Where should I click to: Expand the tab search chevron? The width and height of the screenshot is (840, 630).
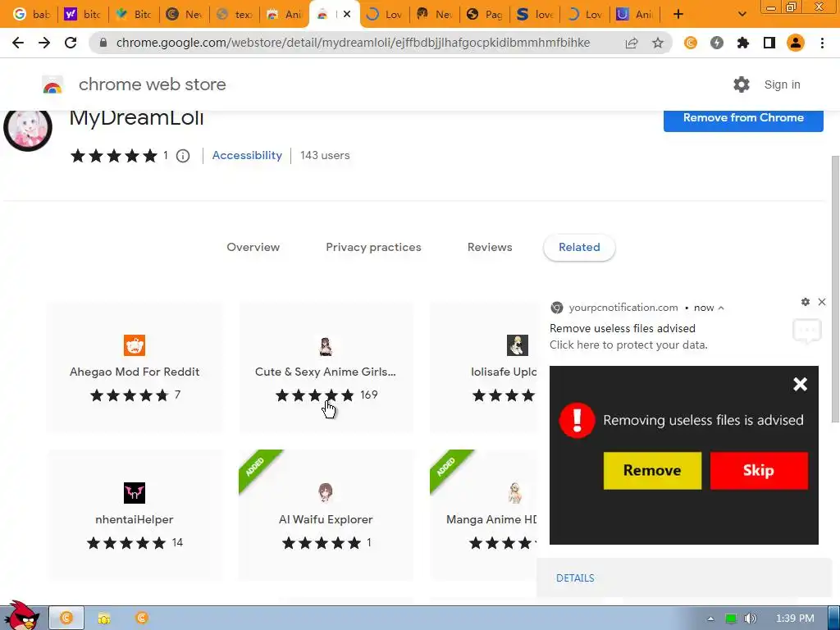coord(742,14)
